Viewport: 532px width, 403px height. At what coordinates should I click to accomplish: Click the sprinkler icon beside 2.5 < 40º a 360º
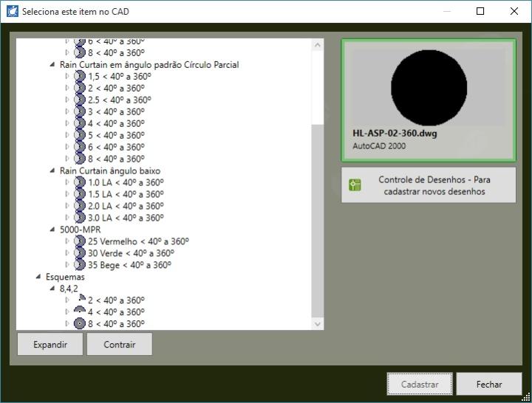(80, 100)
